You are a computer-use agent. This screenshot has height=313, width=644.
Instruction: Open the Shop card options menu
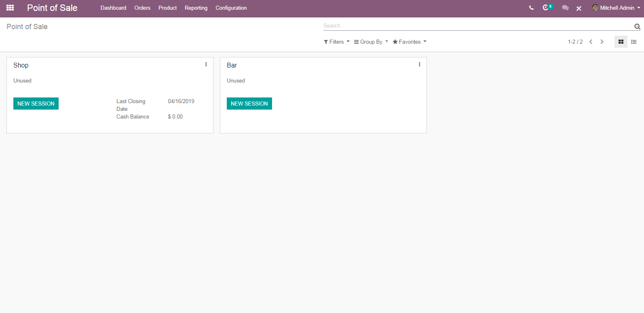click(206, 64)
